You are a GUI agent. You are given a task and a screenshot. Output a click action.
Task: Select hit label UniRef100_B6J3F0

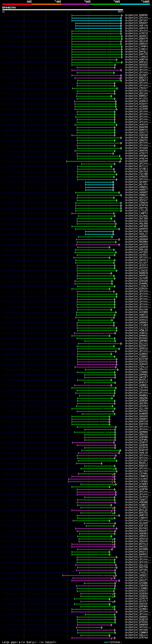137,185
